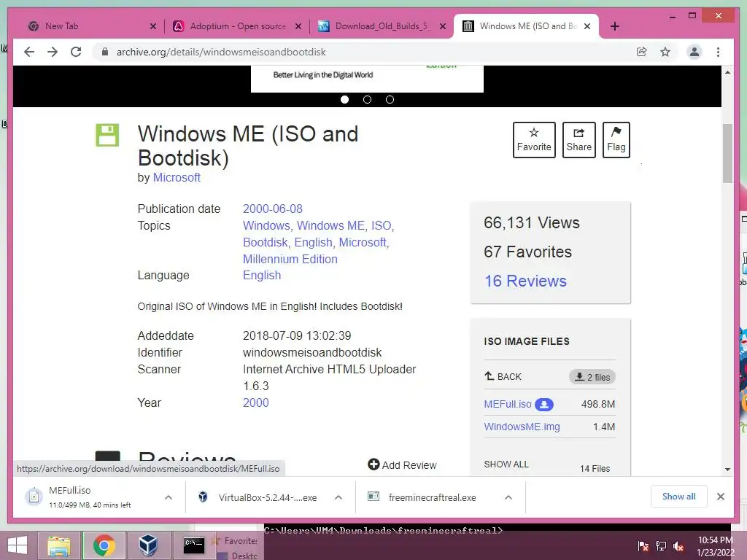This screenshot has height=560, width=747.
Task: Click the BACK link in ISO image files
Action: pos(503,377)
